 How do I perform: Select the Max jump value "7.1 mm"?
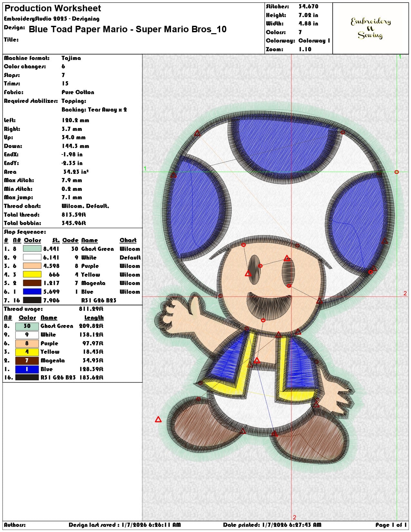point(72,197)
